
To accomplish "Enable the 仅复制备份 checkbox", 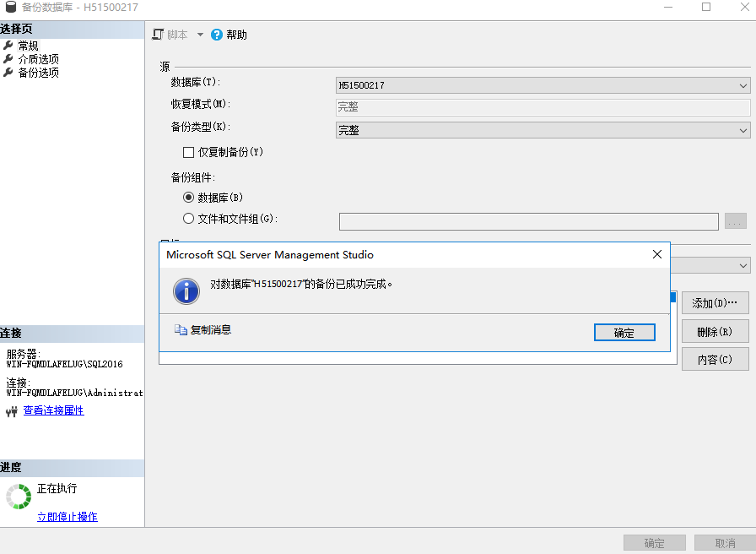I will click(x=189, y=152).
